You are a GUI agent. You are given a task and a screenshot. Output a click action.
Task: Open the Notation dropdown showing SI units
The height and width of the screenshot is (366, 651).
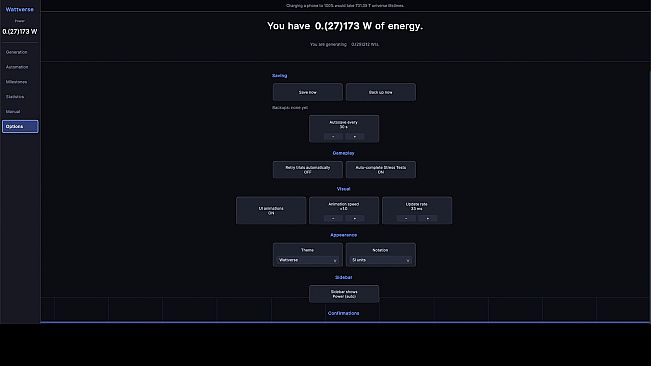coord(381,260)
